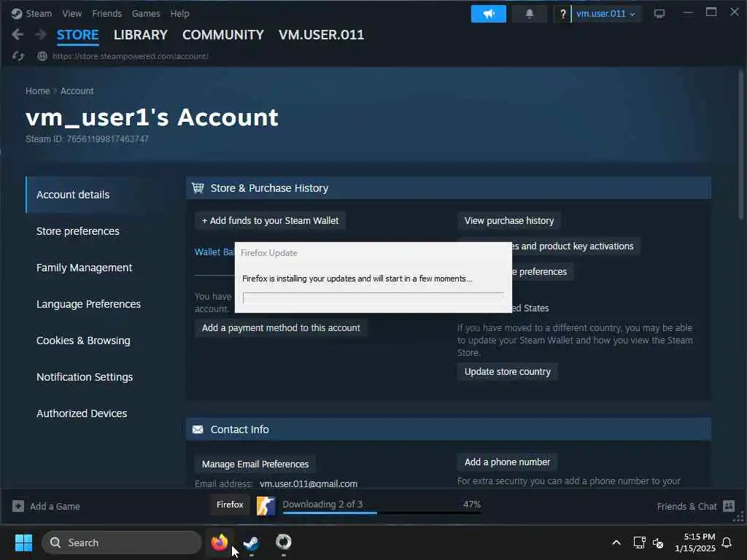747x560 pixels.
Task: Click the Windows taskbar Search box
Action: coord(122,542)
